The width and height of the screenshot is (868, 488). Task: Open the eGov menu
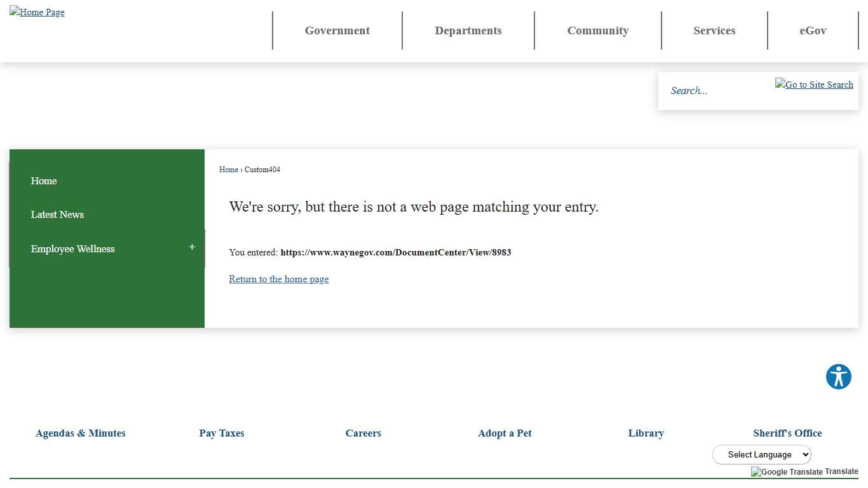point(813,30)
